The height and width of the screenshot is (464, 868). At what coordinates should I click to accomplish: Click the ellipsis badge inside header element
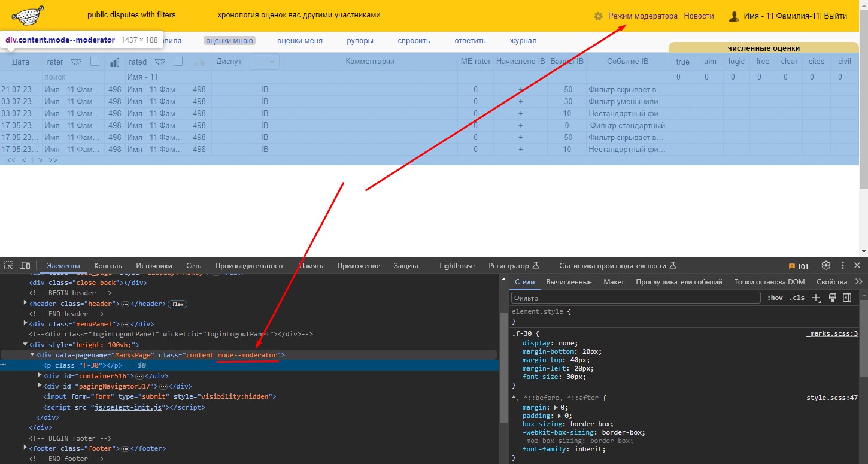125,304
